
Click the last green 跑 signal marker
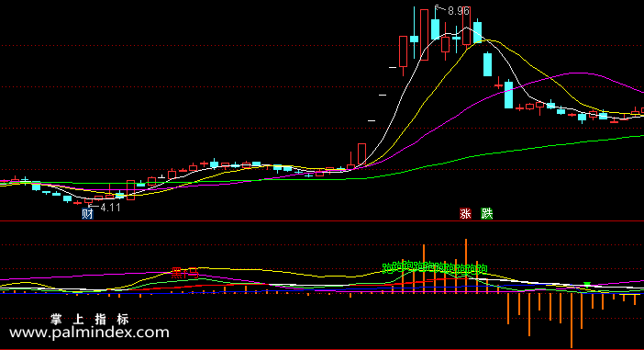coord(483,269)
